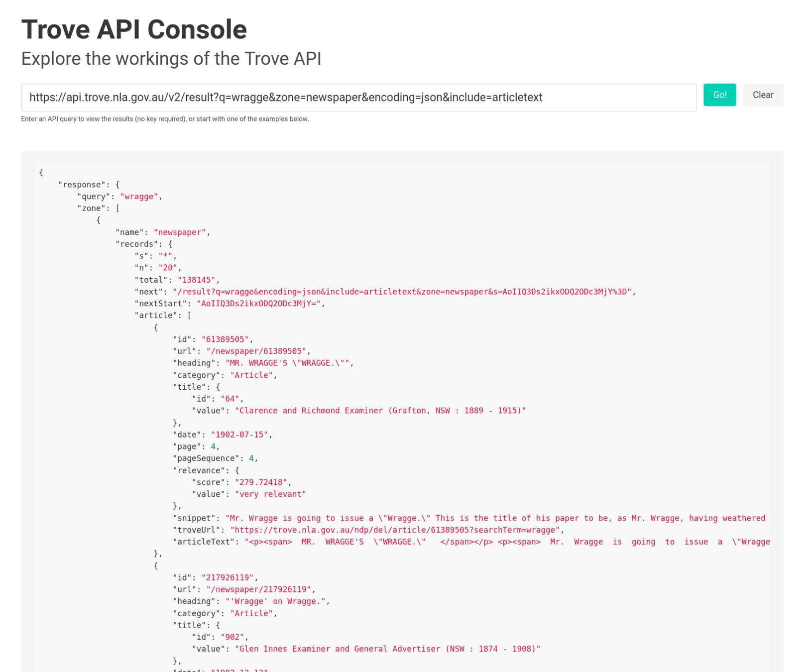Click the Clear button
The width and height of the screenshot is (808, 672).
[763, 95]
